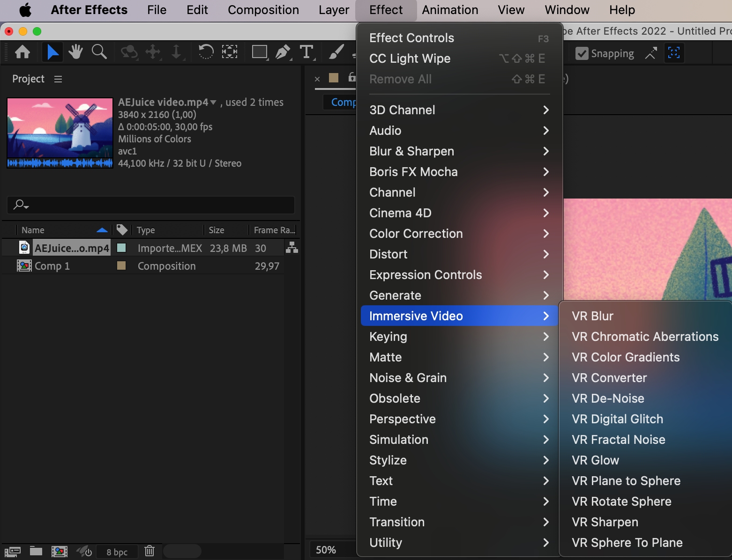
Task: Expand the 3D Channel submenu
Action: point(459,110)
